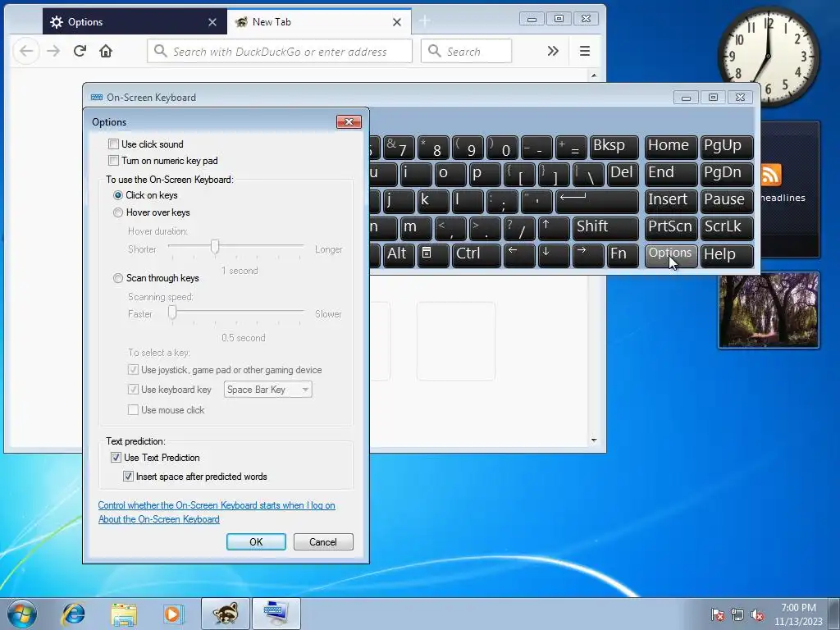
Task: Enable the Use click sound checkbox
Action: click(113, 144)
